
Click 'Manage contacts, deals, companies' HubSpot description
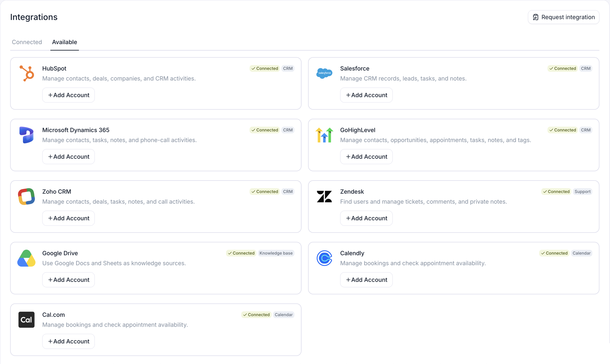click(119, 78)
